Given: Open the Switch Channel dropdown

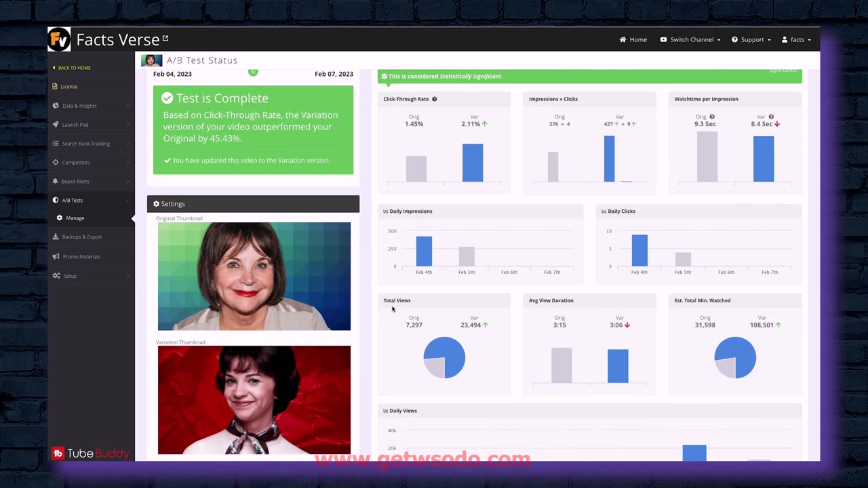Looking at the screenshot, I should coord(690,39).
